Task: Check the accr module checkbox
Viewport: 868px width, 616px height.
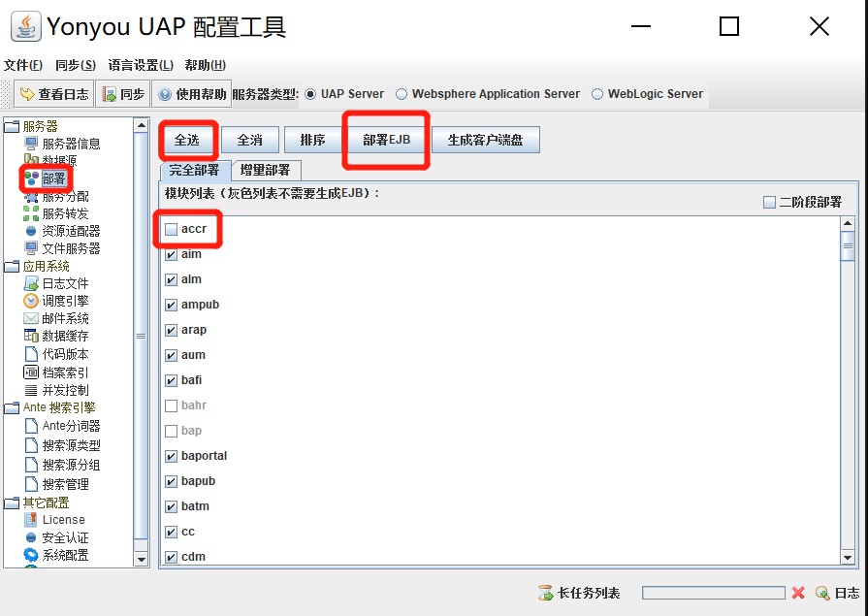Action: 171,229
